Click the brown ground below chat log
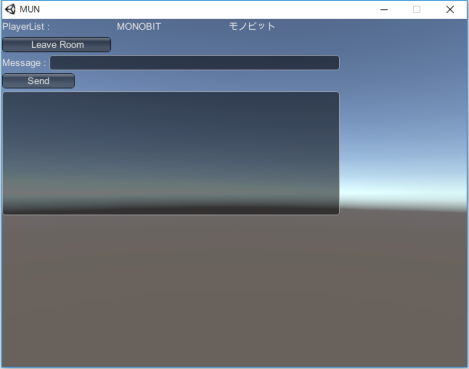469x369 pixels. coord(233,290)
